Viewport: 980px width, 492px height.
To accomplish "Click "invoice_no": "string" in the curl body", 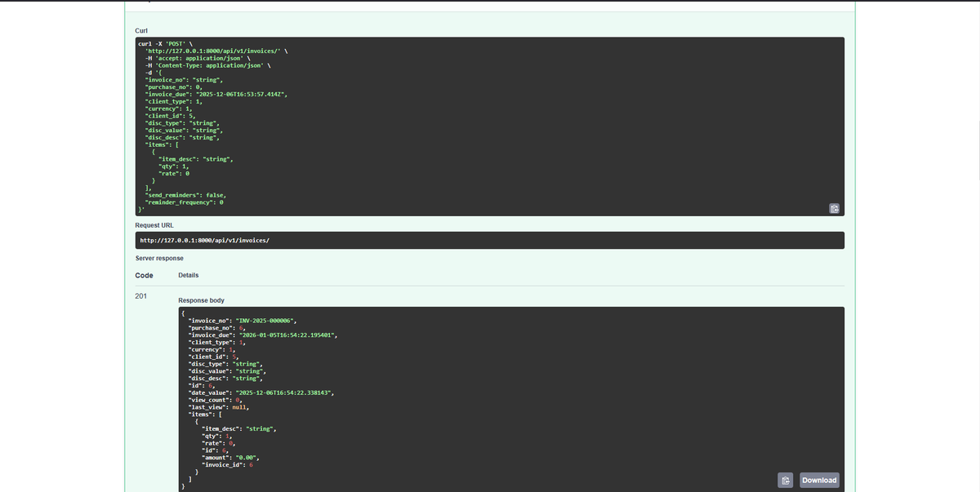I will [185, 80].
